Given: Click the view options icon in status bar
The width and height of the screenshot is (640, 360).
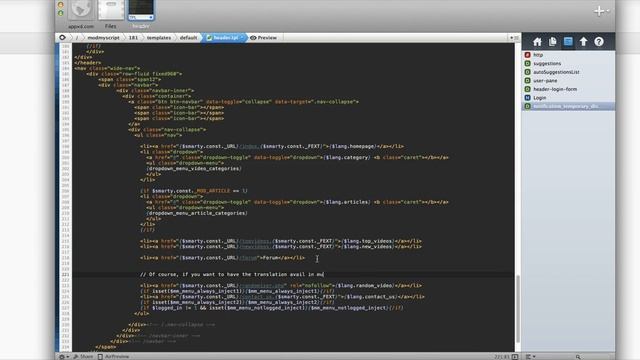Looking at the screenshot, I should coord(530,357).
